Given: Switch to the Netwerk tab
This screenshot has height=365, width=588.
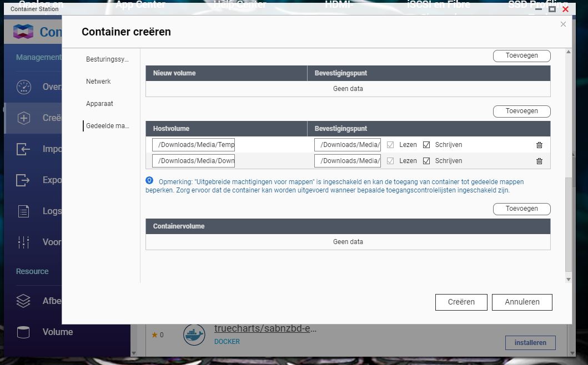Looking at the screenshot, I should pos(98,81).
